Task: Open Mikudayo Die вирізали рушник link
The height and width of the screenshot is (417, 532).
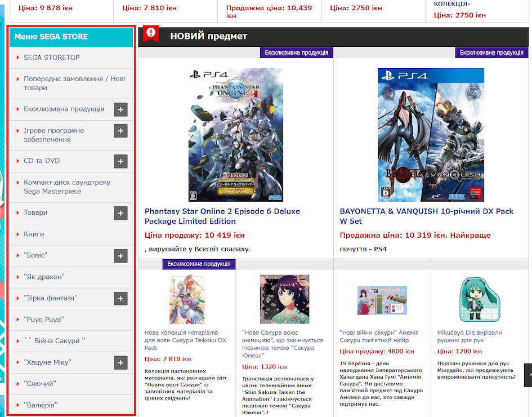Action: pos(470,336)
